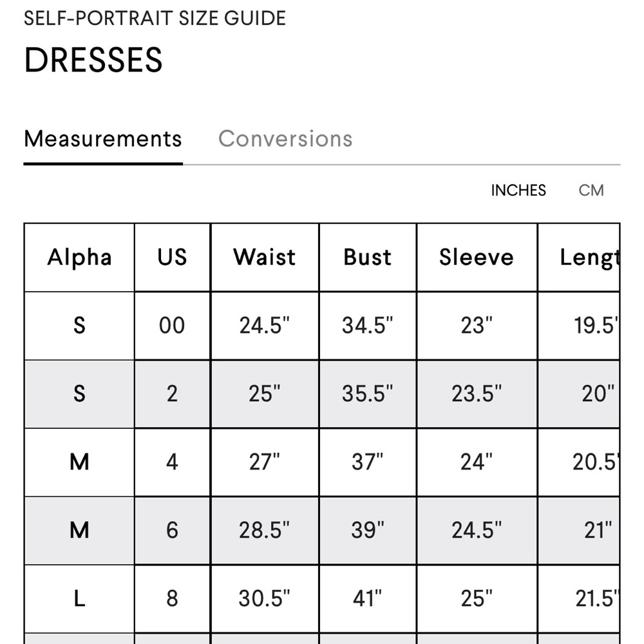Screen dimensions: 644x644
Task: Click the US column header
Action: (172, 258)
